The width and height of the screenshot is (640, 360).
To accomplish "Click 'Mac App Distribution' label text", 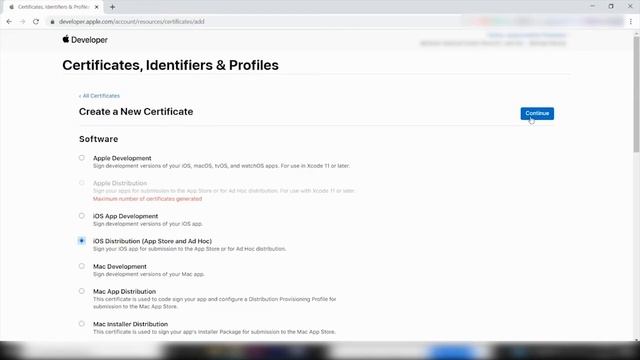I will pyautogui.click(x=124, y=291).
